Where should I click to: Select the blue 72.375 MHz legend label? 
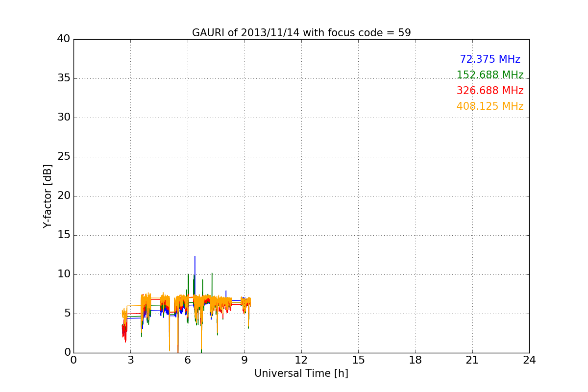[x=490, y=59]
